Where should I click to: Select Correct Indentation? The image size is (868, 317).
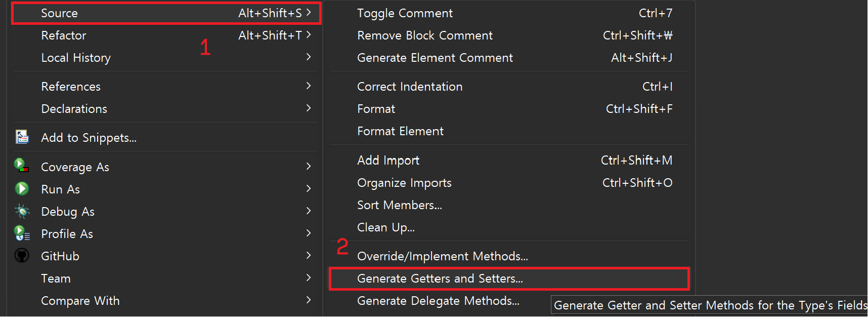tap(509, 87)
